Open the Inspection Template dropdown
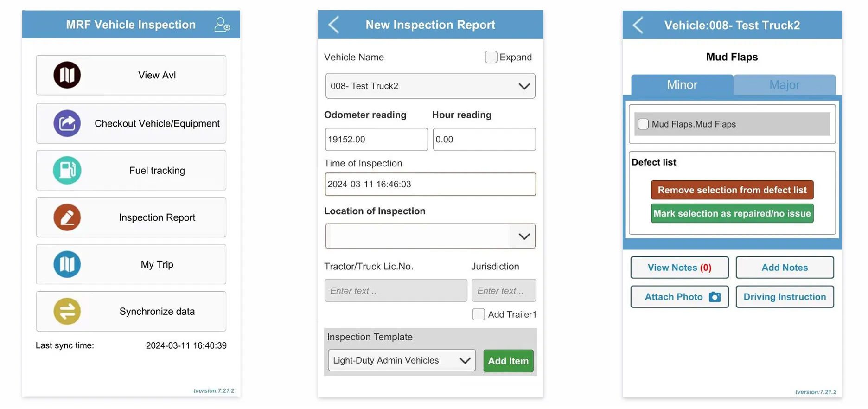Screen dimensions: 868x409 pyautogui.click(x=402, y=360)
